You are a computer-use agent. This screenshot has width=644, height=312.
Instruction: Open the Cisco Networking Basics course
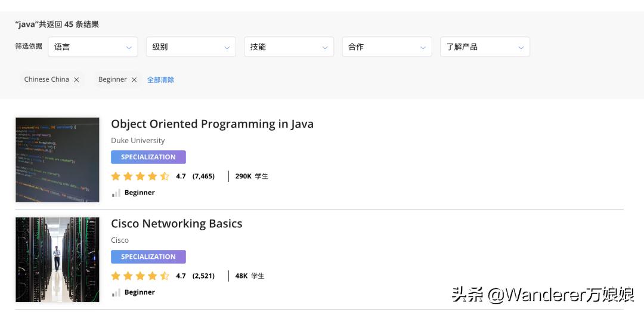coord(177,224)
